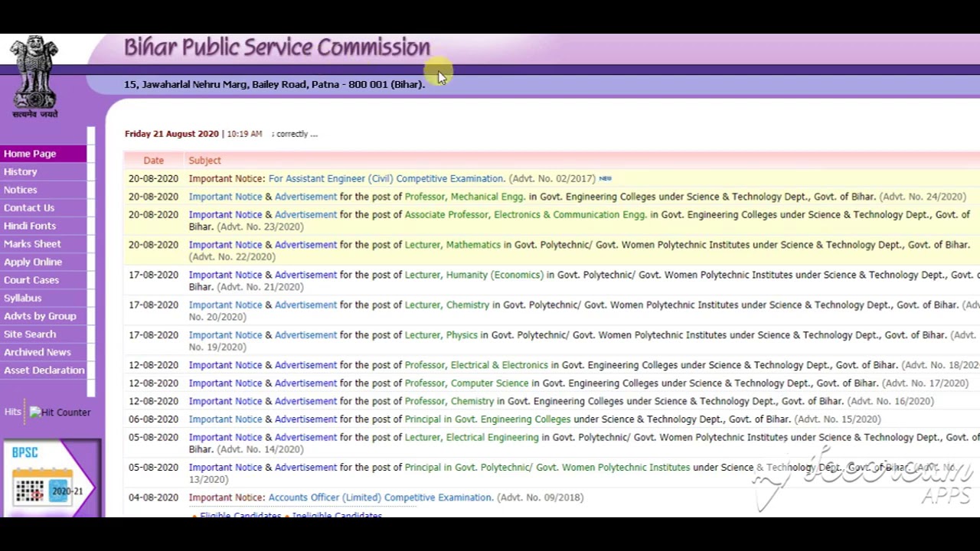
Task: Open Important Notice for Lecturer, Mathematics
Action: pos(225,245)
